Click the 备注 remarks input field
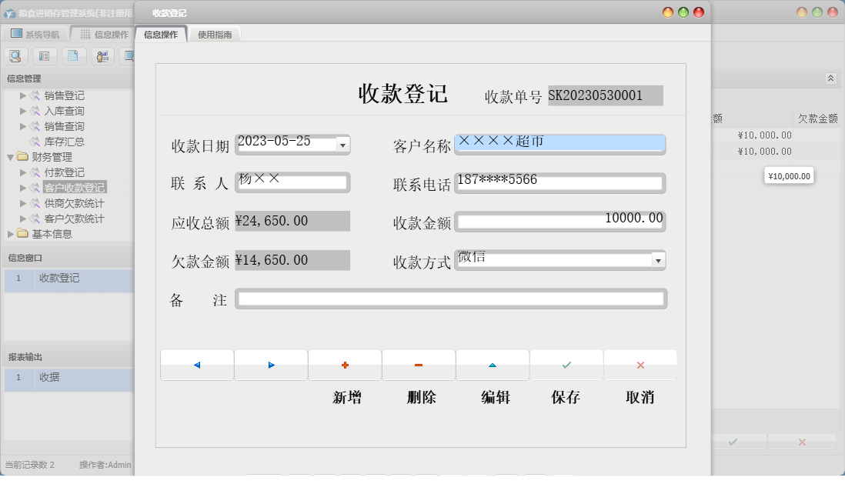Screen dimensions: 845x504 452,299
